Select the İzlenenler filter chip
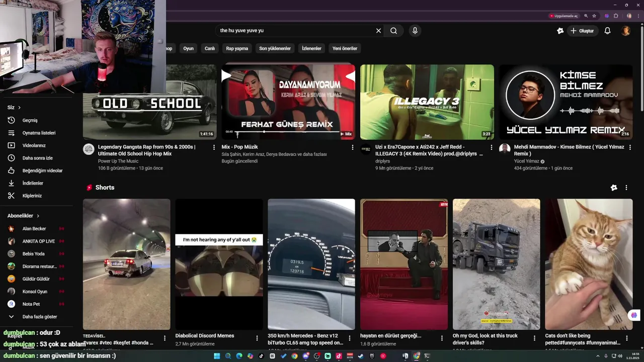 [x=311, y=48]
